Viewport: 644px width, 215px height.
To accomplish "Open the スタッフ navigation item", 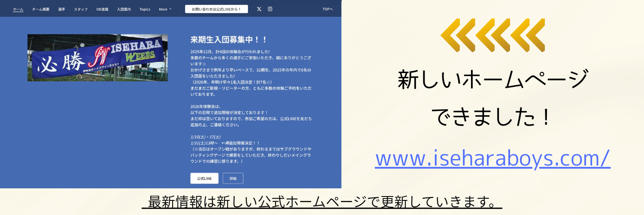I will pyautogui.click(x=81, y=9).
